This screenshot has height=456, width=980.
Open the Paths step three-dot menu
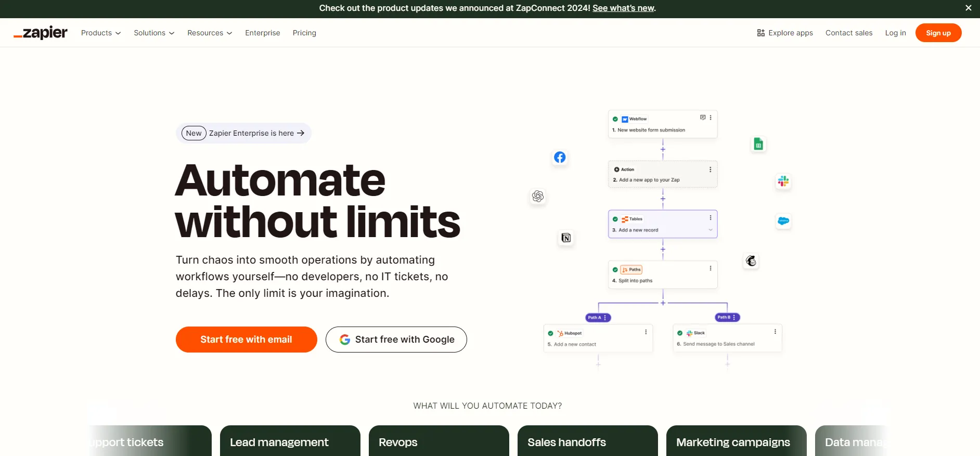pos(711,268)
